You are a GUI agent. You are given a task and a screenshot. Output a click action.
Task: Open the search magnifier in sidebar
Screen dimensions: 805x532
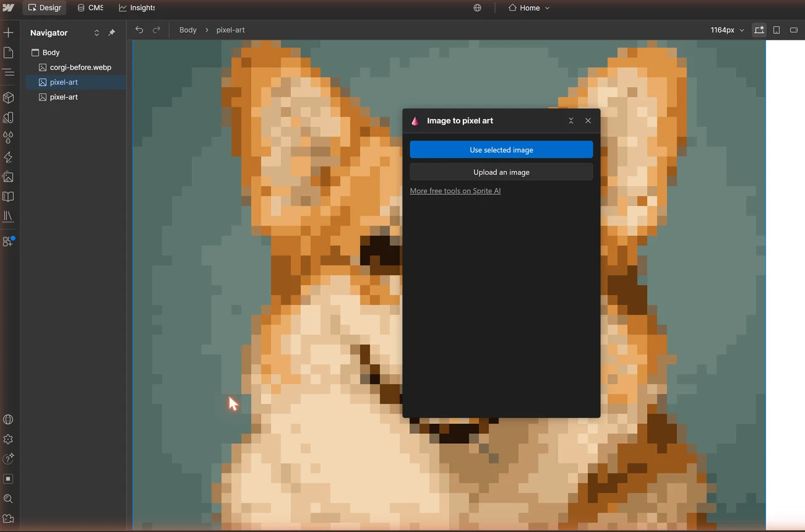point(8,499)
